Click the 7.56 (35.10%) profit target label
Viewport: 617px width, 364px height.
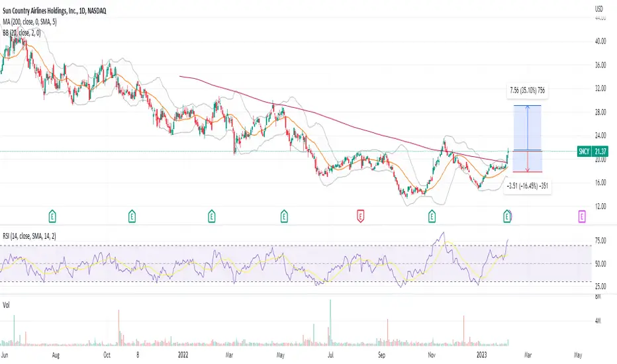527,91
